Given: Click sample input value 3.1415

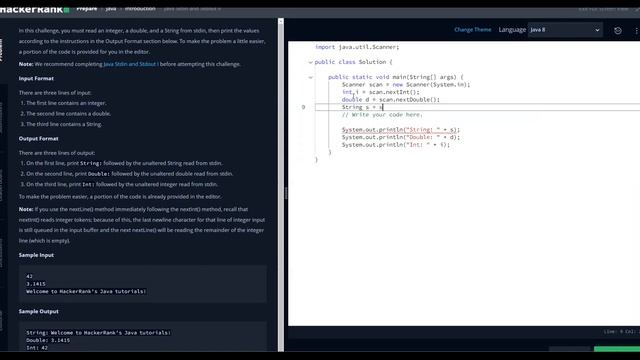Looking at the screenshot, I should [36, 284].
